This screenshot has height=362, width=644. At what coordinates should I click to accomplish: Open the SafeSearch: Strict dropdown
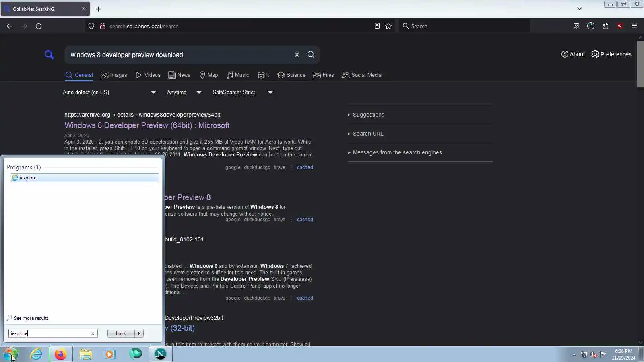(243, 93)
